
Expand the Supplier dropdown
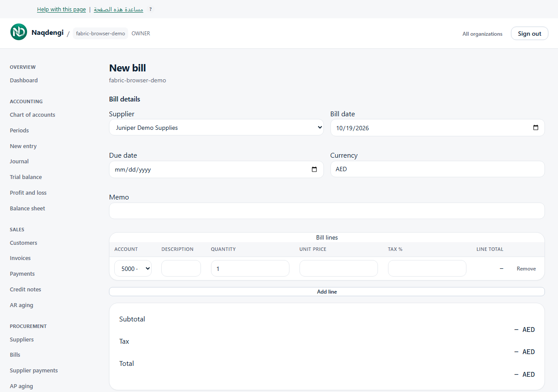pyautogui.click(x=216, y=127)
